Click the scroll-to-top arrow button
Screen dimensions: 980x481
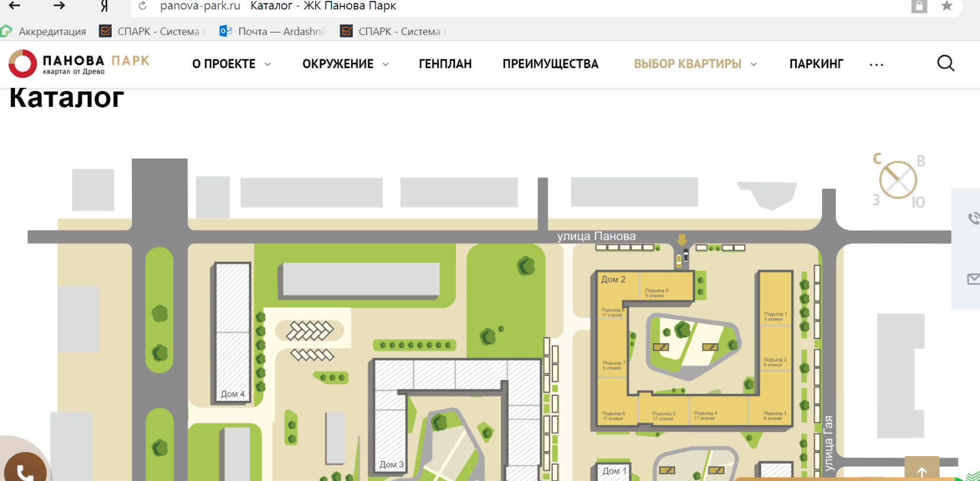pos(922,471)
